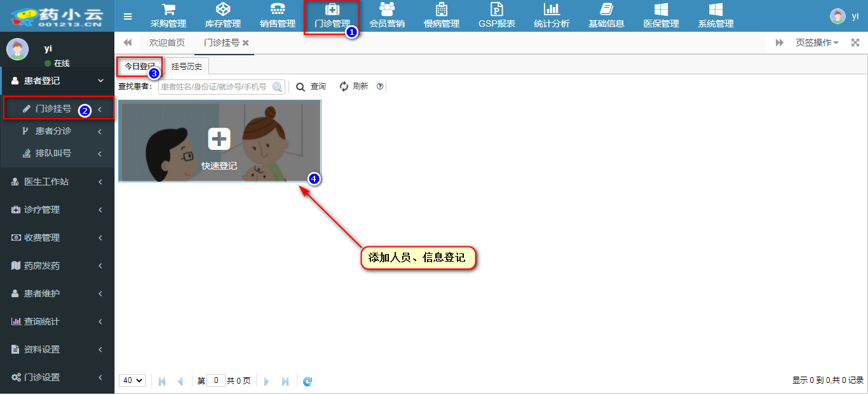This screenshot has height=395, width=868.
Task: Click the username yi in top-right
Action: coord(855,17)
